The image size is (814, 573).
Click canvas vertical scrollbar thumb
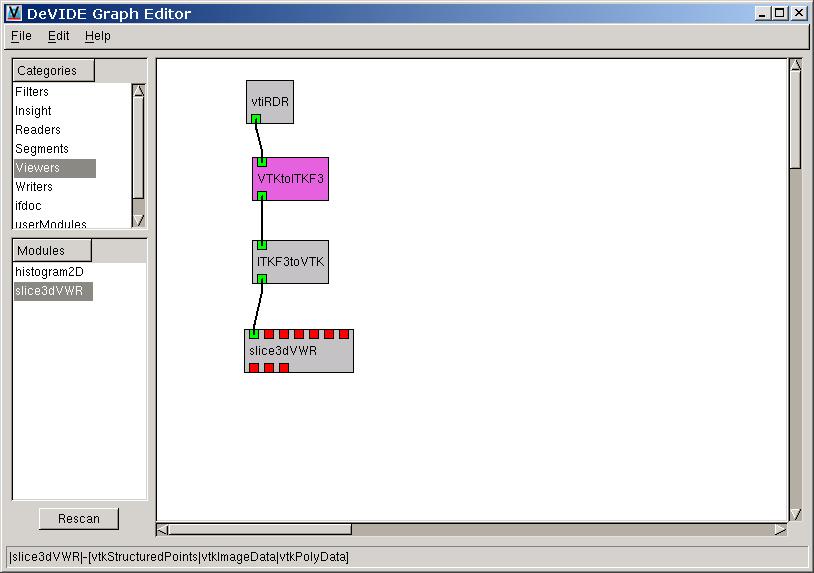pyautogui.click(x=795, y=119)
